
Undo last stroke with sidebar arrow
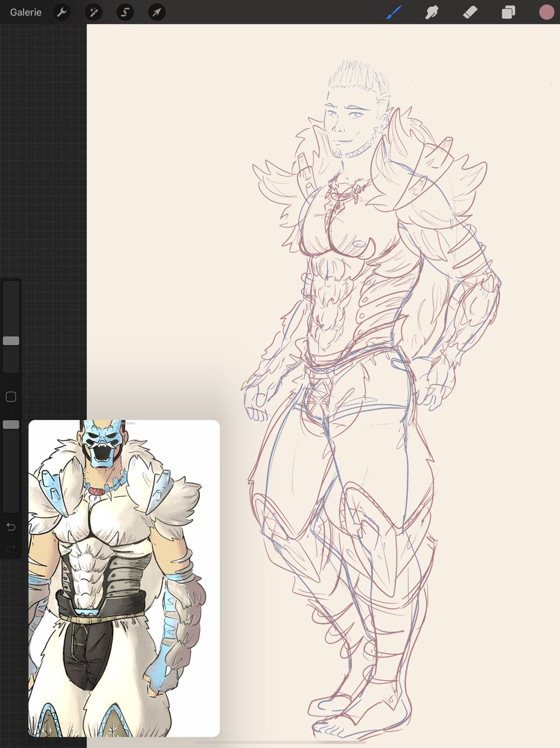pos(11,527)
